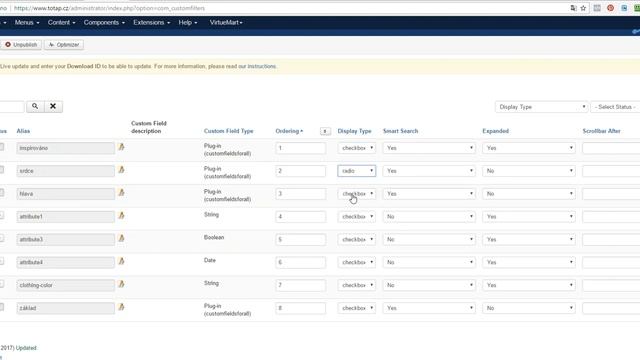Open the Display Type filter dropdown
The image size is (640, 360).
(542, 107)
